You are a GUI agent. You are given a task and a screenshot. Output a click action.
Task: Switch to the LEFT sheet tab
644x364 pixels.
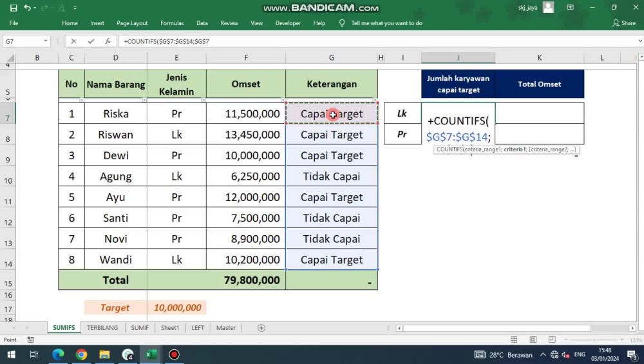198,328
